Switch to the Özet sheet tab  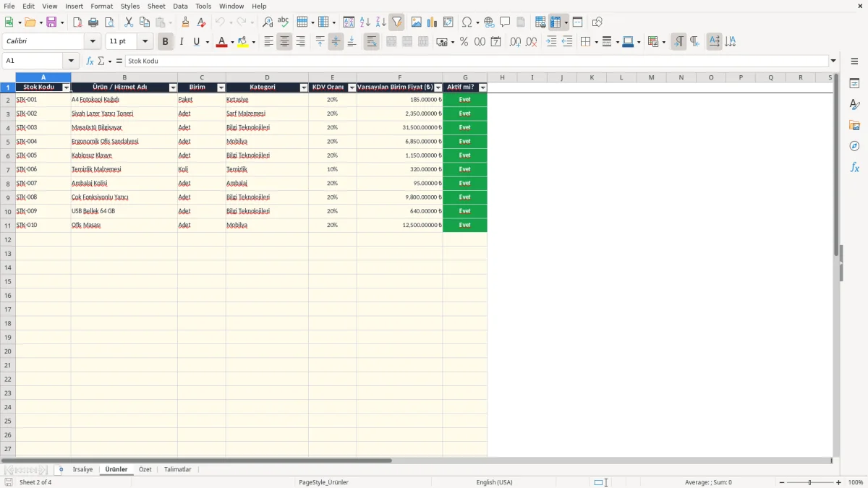coord(145,469)
